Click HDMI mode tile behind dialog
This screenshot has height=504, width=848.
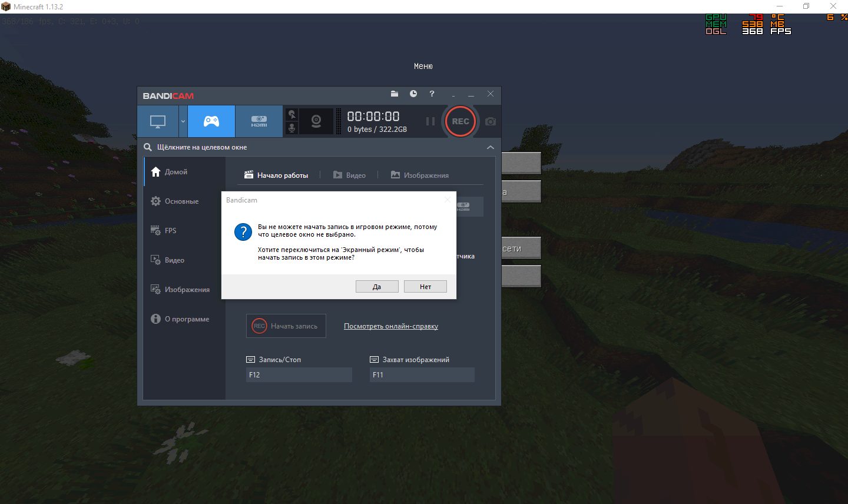pos(470,207)
